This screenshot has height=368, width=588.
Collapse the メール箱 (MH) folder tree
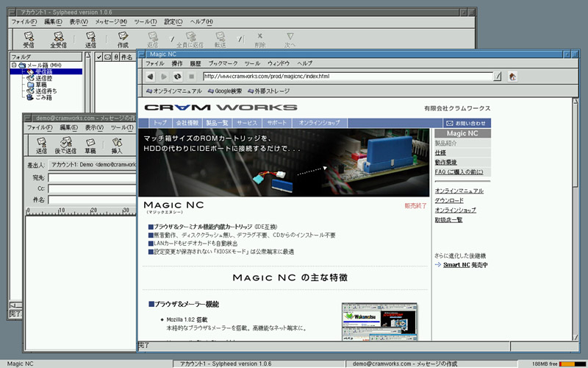click(14, 65)
